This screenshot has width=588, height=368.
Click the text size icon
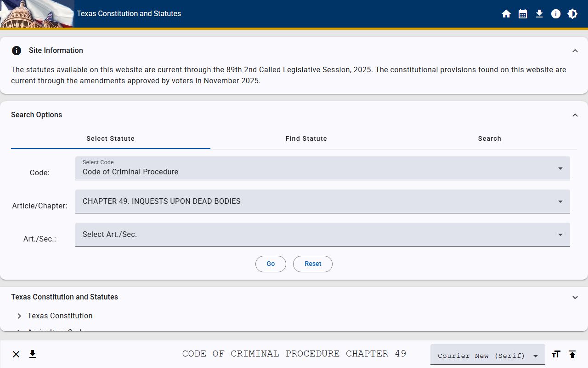(556, 354)
